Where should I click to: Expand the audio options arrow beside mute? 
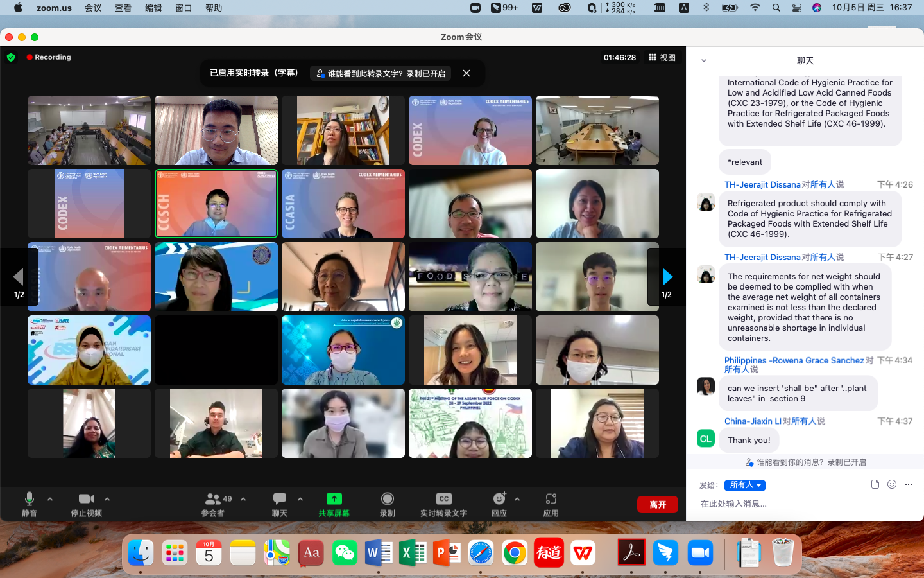[50, 499]
